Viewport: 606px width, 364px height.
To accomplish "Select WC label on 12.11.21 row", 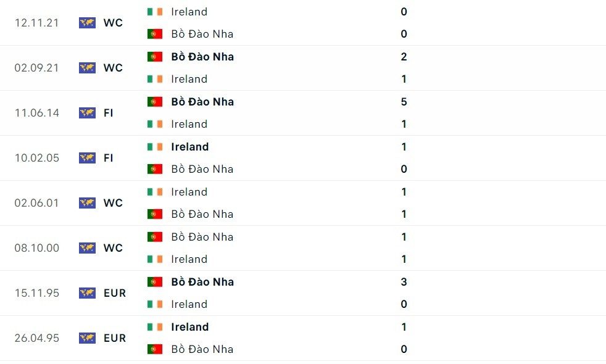I will [113, 23].
